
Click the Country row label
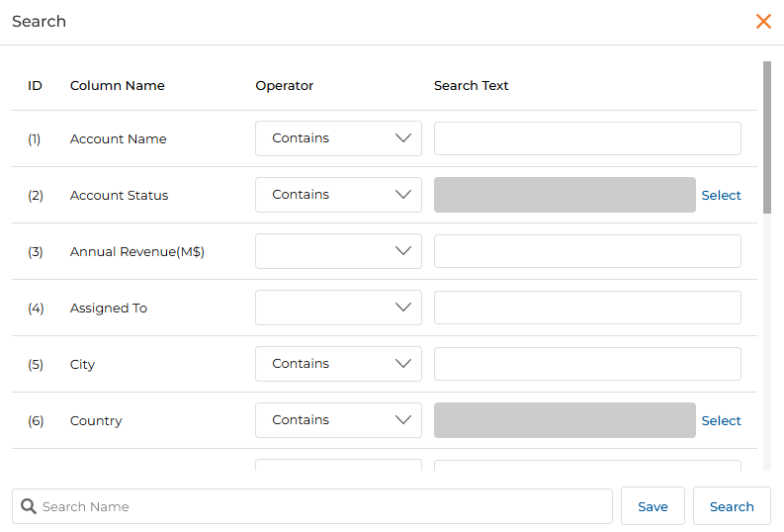[x=96, y=421]
